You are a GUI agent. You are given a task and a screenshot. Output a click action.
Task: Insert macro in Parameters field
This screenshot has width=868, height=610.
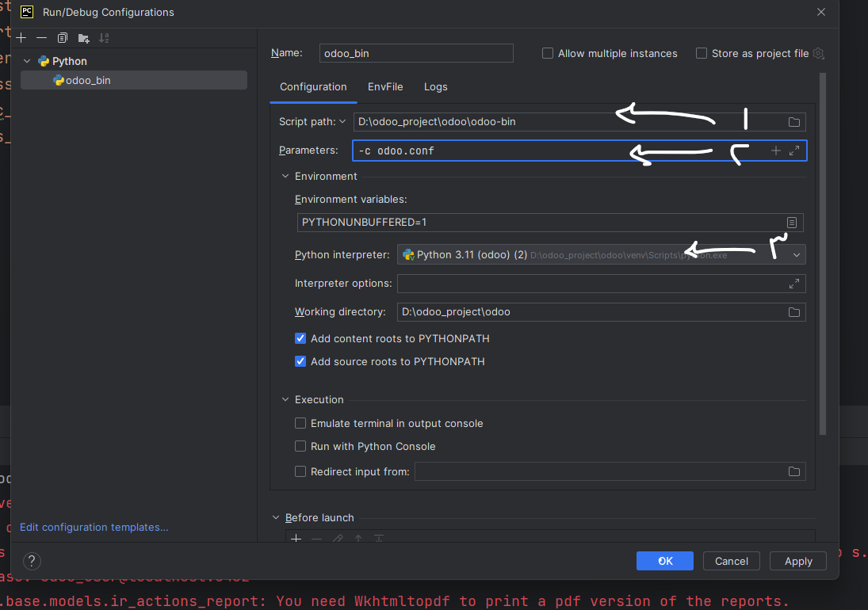pos(775,151)
